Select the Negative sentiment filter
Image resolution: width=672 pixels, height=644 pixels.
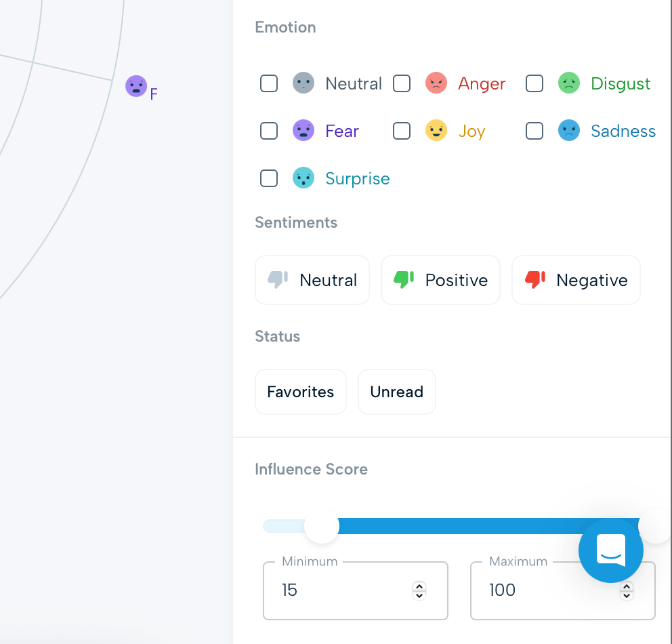tap(576, 279)
